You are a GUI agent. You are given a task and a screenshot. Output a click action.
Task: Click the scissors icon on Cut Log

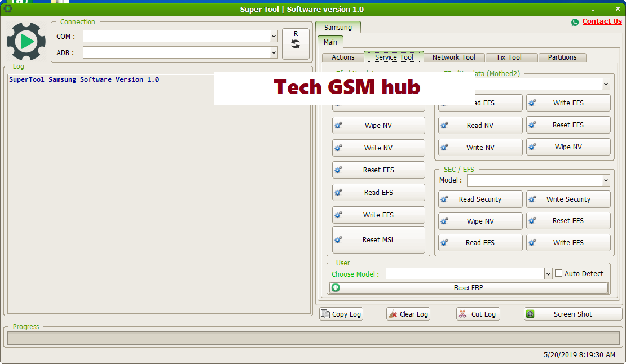462,314
